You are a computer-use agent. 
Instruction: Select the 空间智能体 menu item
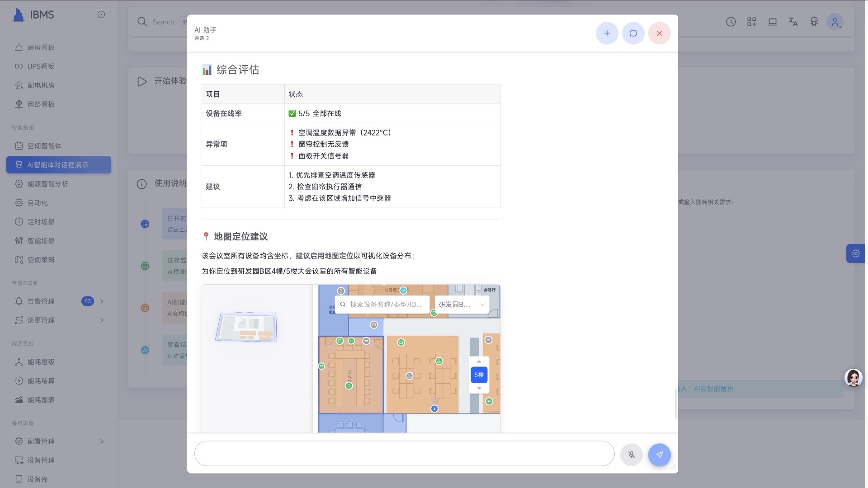tap(43, 145)
